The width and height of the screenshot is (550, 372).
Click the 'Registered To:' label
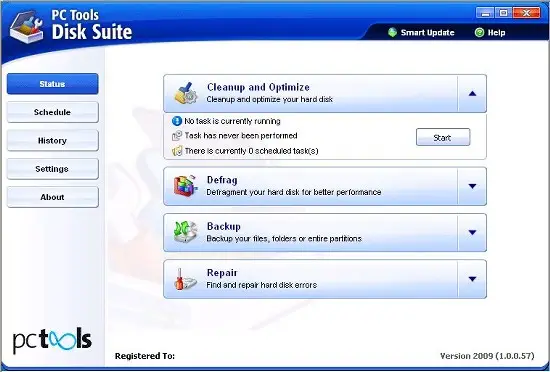[145, 356]
